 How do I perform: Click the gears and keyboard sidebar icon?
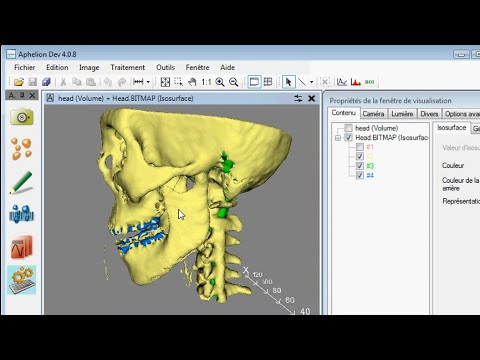click(x=22, y=280)
